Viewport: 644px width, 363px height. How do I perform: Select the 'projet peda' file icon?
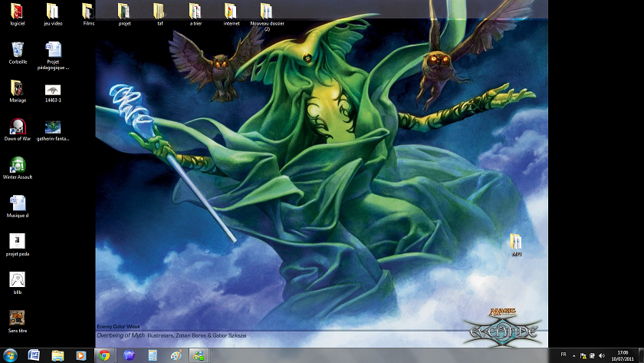pos(18,245)
